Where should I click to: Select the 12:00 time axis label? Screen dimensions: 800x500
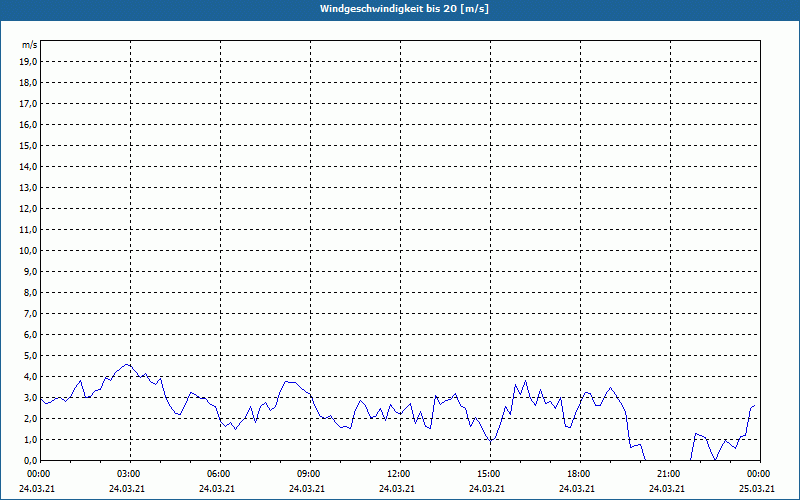pyautogui.click(x=398, y=473)
